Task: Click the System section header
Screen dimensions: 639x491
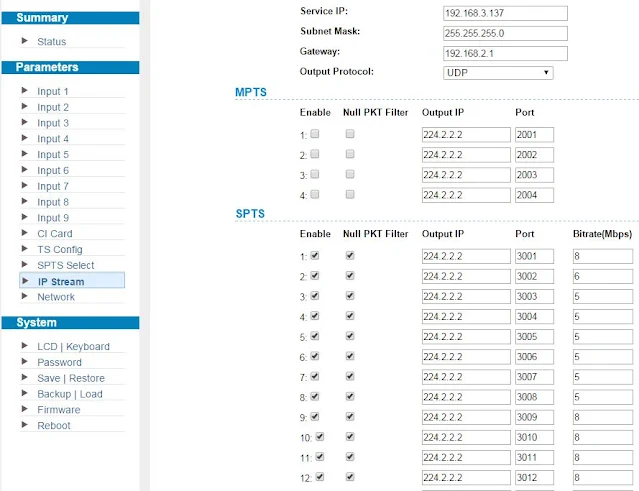Action: (x=71, y=323)
